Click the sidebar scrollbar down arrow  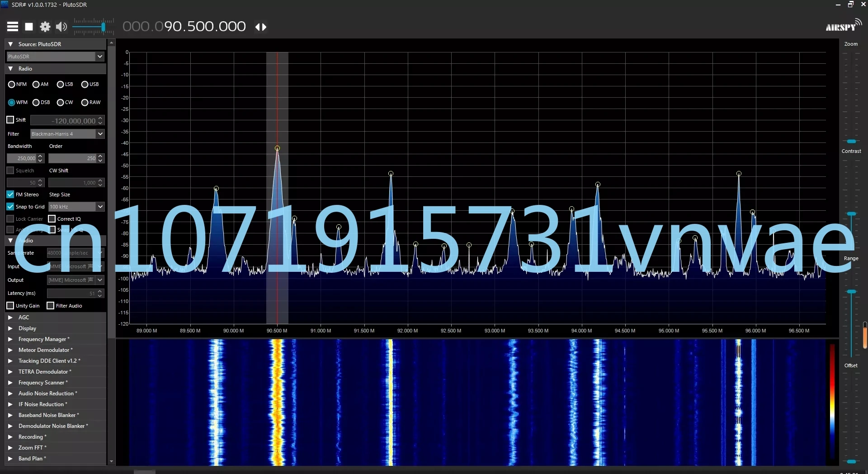(x=111, y=461)
